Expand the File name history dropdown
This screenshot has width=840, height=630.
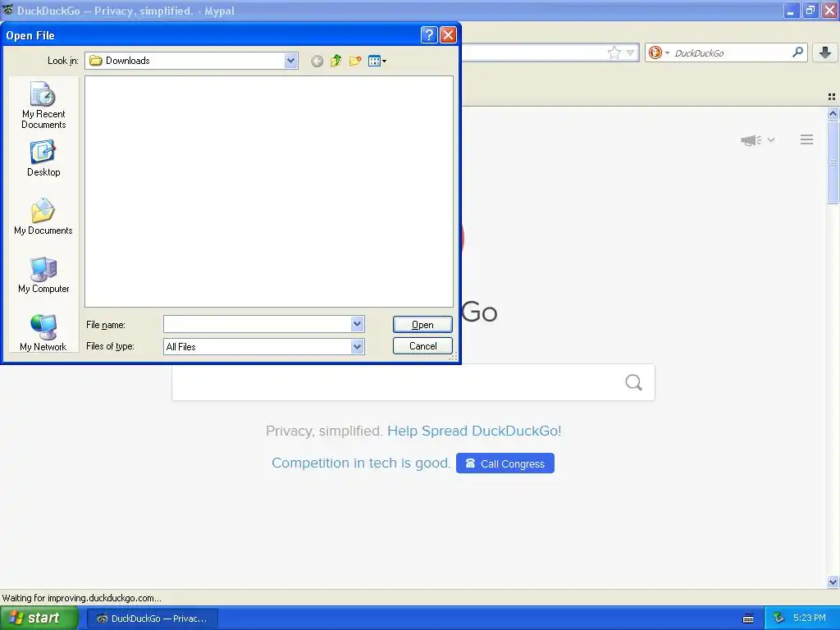[x=358, y=324]
